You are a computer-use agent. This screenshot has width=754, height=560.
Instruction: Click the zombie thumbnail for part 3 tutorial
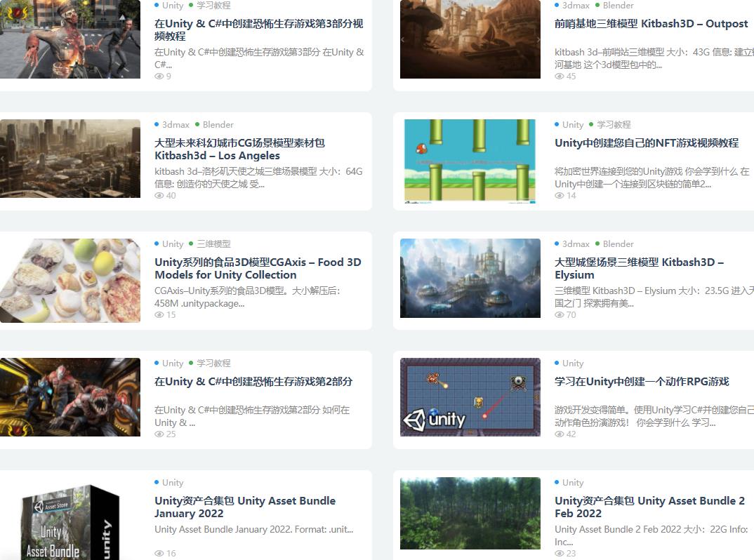70,39
